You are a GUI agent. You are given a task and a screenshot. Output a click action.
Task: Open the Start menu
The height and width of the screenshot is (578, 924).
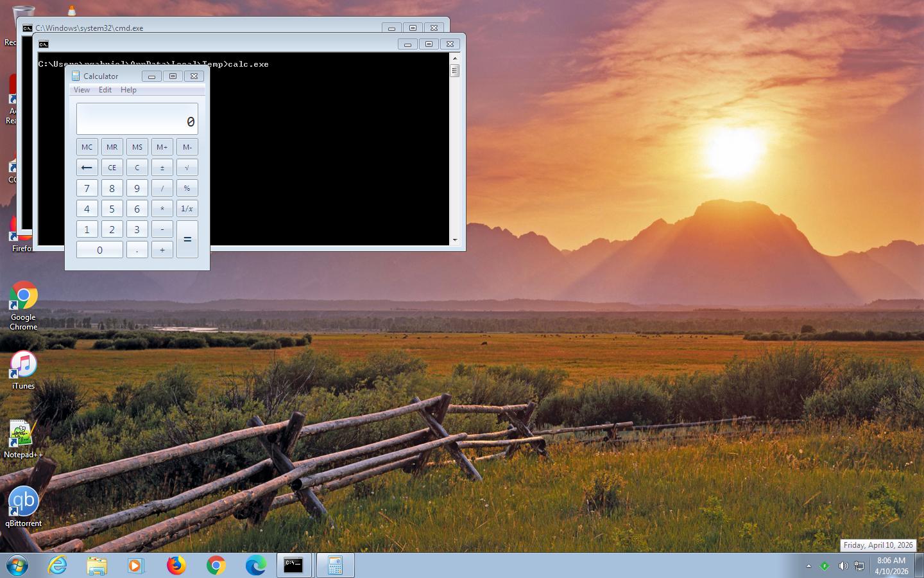pos(17,565)
